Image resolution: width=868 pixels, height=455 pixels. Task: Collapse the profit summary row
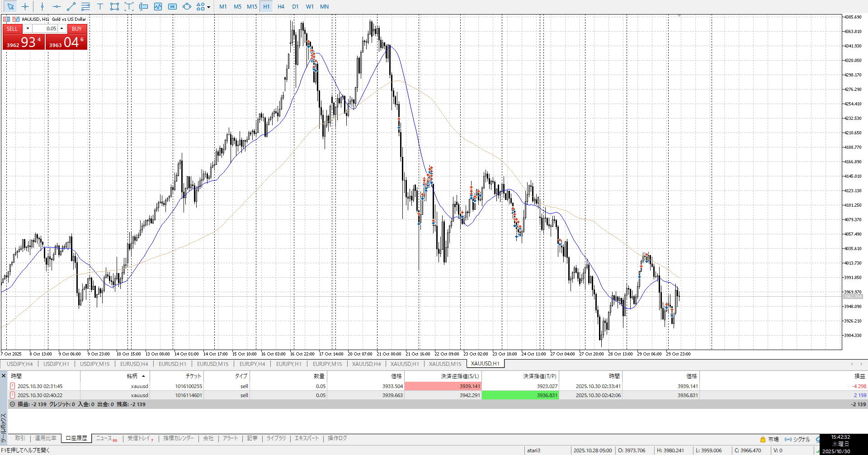[x=12, y=404]
